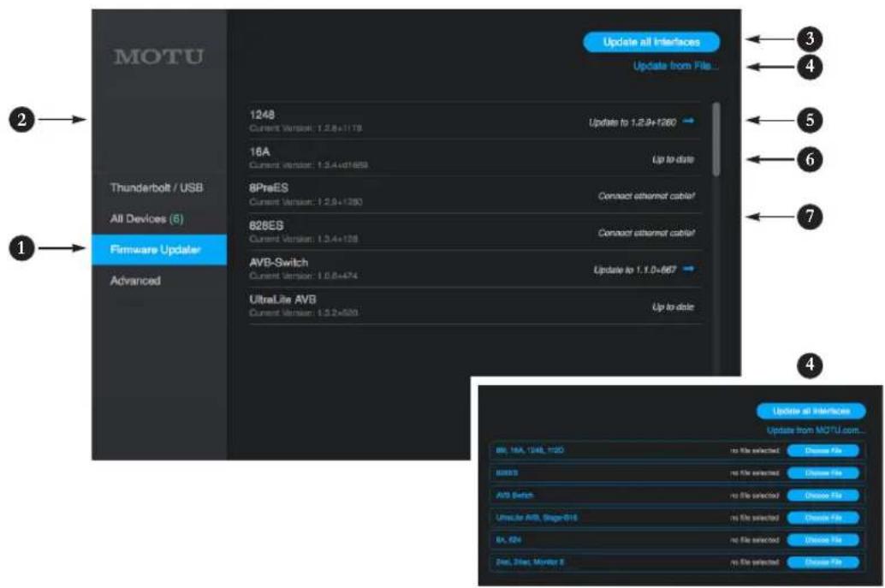
Task: Click 8PreES Connect ethernet cable message
Action: [x=646, y=196]
